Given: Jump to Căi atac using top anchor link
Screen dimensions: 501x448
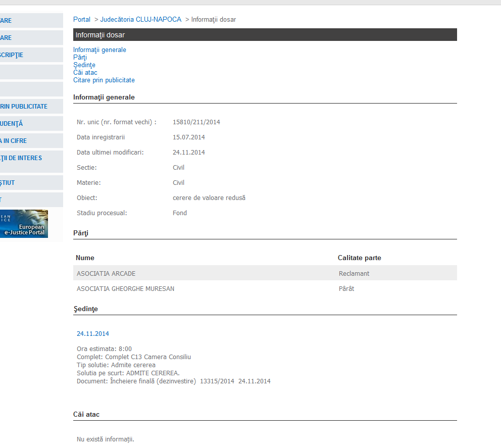Looking at the screenshot, I should [85, 73].
